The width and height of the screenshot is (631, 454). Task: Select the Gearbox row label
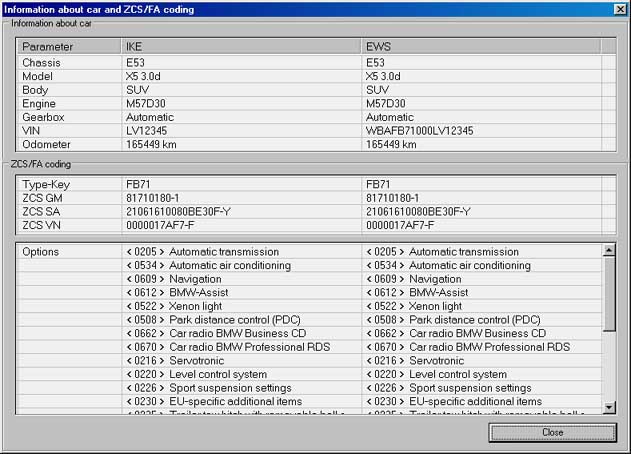[x=43, y=117]
